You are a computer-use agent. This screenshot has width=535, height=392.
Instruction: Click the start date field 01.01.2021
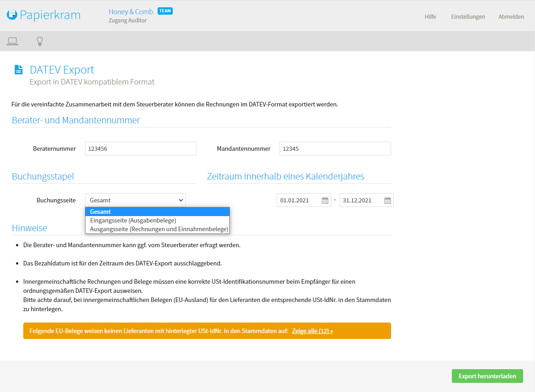(299, 200)
